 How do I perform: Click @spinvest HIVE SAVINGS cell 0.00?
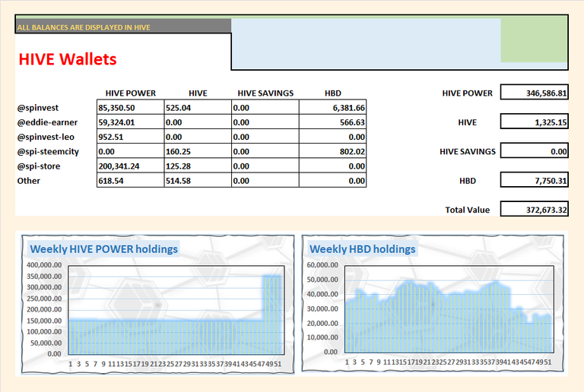(265, 107)
